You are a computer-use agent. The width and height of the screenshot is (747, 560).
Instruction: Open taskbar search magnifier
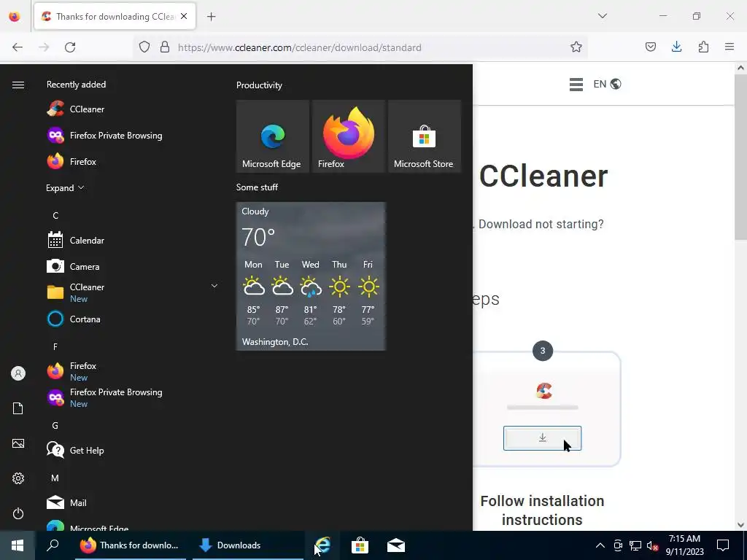coord(53,545)
